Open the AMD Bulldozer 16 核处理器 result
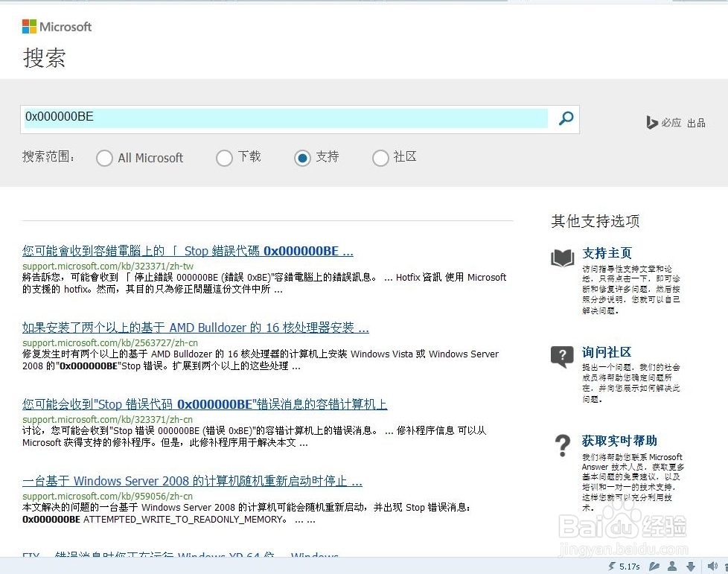This screenshot has width=728, height=574. [196, 328]
